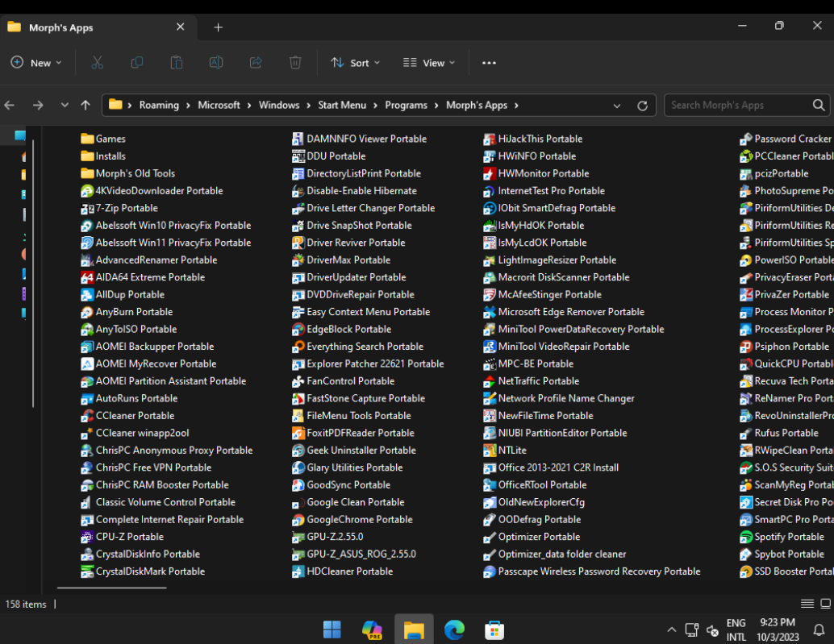Expand chevron after Morph's Apps breadcrumb
Image resolution: width=834 pixels, height=644 pixels.
click(516, 106)
